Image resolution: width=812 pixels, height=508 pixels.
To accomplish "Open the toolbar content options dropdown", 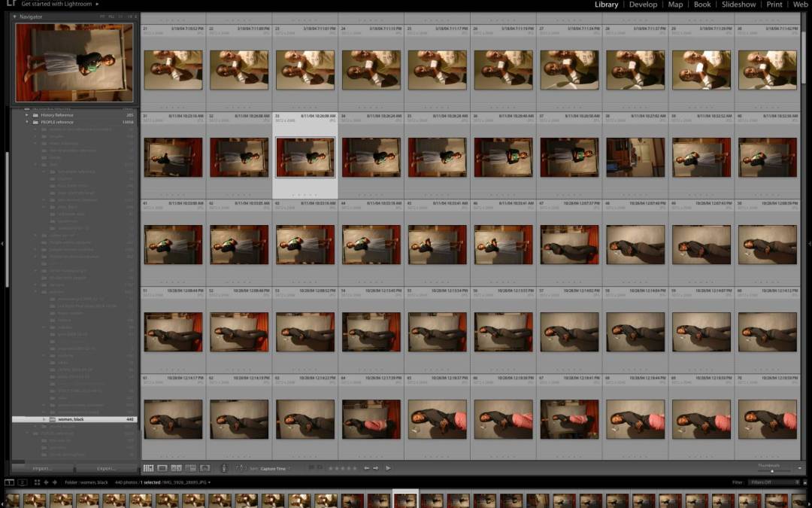I will click(x=800, y=468).
